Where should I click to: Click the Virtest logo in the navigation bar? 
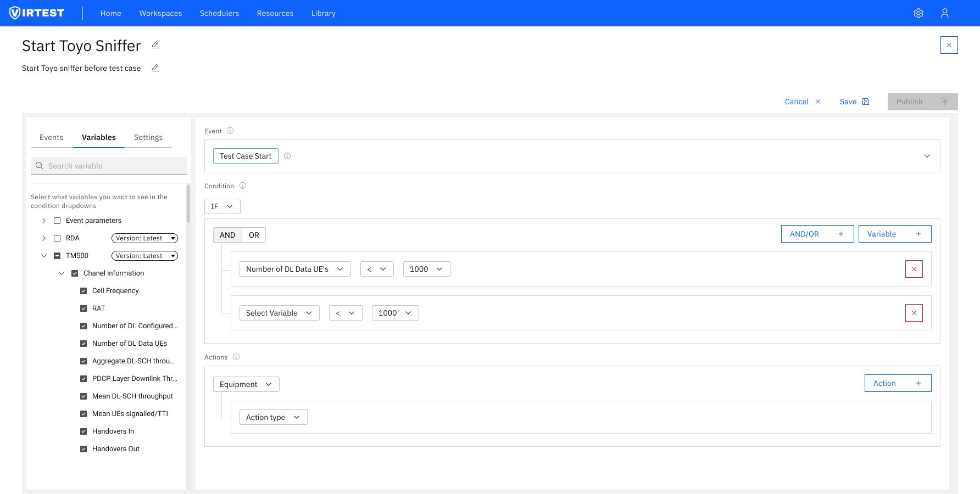click(x=36, y=13)
